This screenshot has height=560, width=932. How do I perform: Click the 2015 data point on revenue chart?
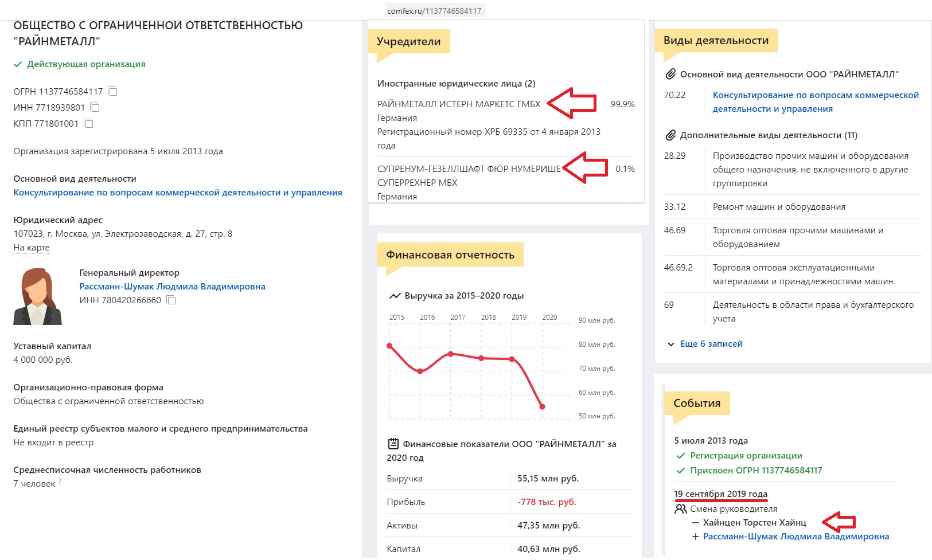click(390, 346)
